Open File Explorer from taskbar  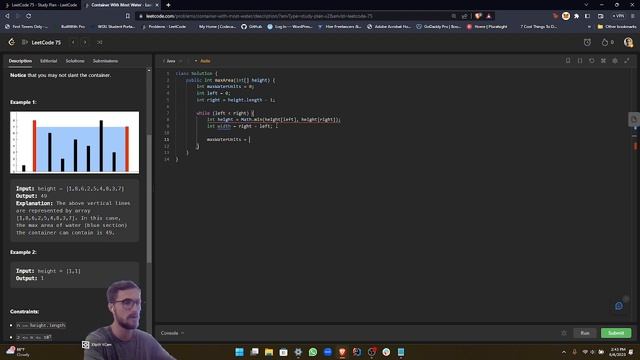click(x=269, y=352)
